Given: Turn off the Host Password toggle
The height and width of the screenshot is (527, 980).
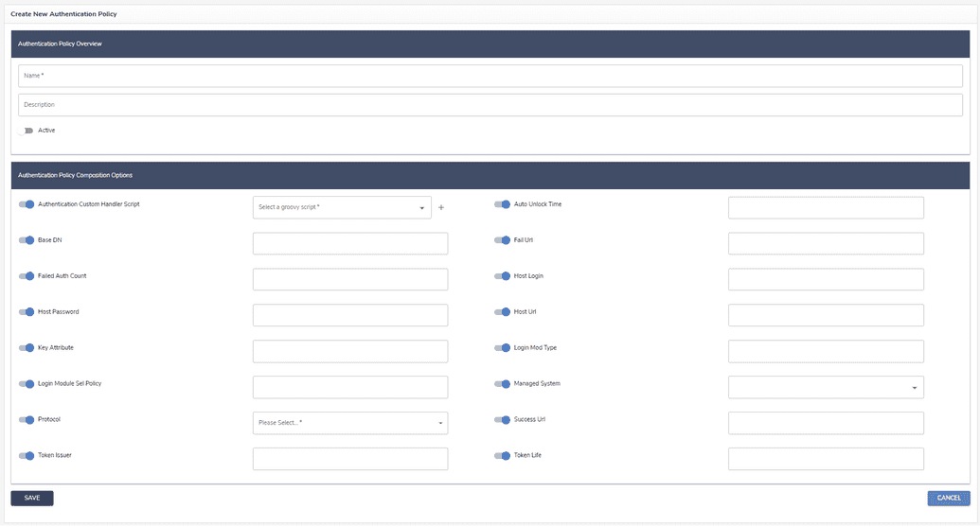Looking at the screenshot, I should (x=27, y=312).
